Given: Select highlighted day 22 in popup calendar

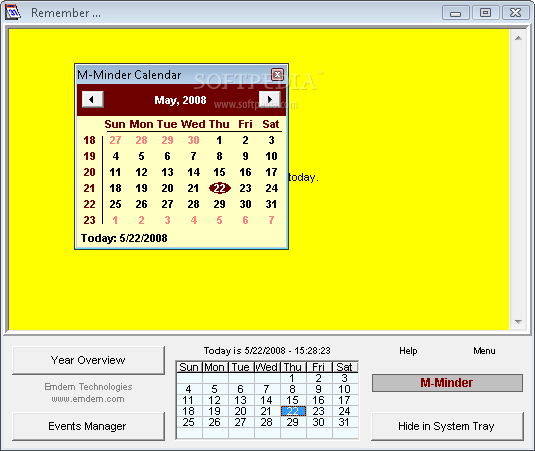Looking at the screenshot, I should point(220,188).
